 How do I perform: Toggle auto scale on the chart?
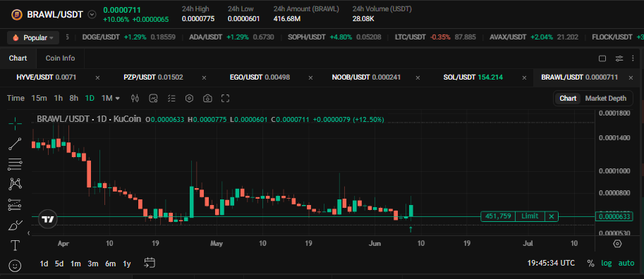(x=626, y=263)
